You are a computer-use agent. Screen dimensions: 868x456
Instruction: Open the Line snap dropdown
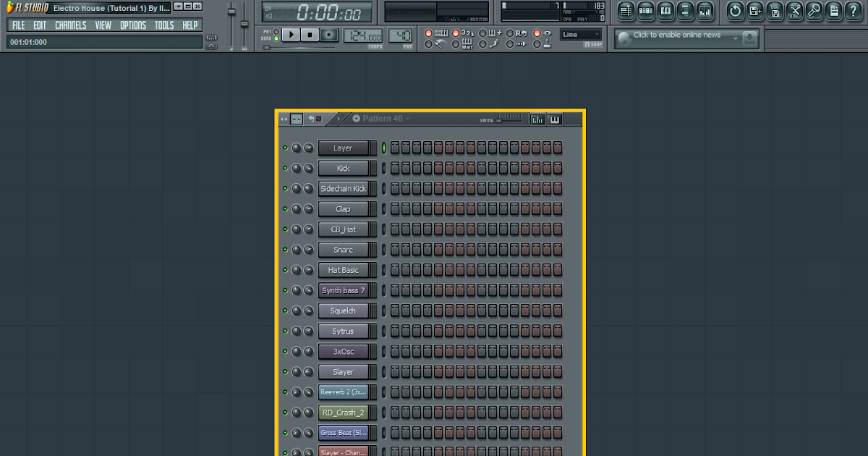581,33
